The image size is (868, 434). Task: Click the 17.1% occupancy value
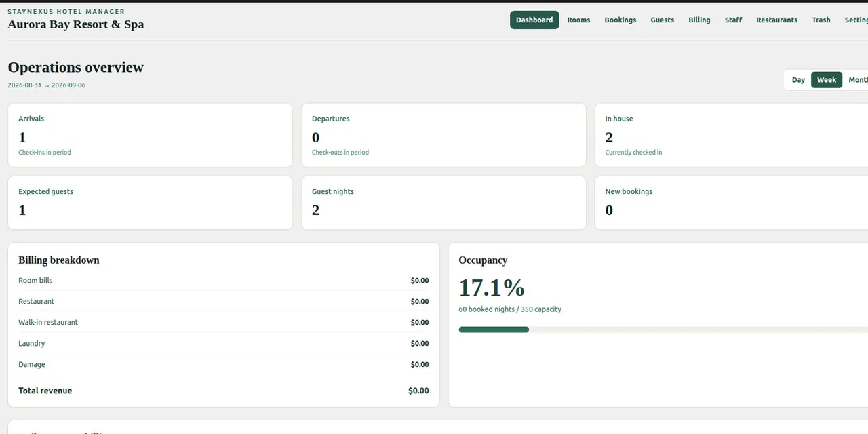tap(492, 288)
